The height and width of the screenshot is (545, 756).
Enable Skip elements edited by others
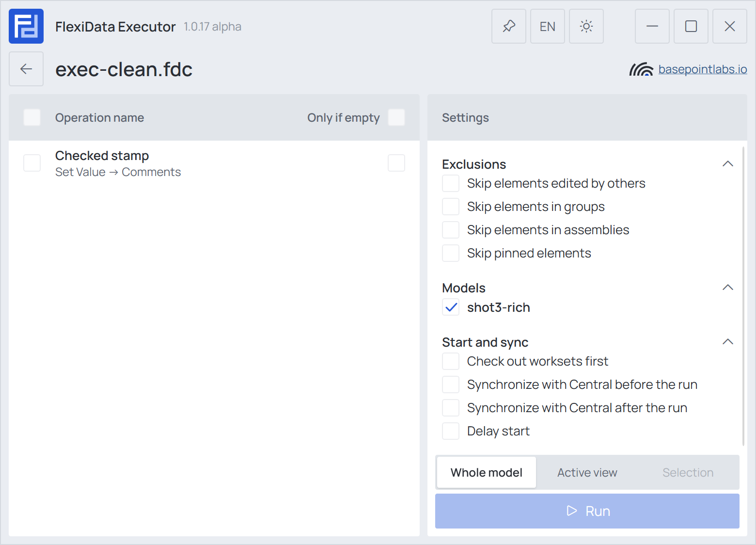pyautogui.click(x=451, y=183)
